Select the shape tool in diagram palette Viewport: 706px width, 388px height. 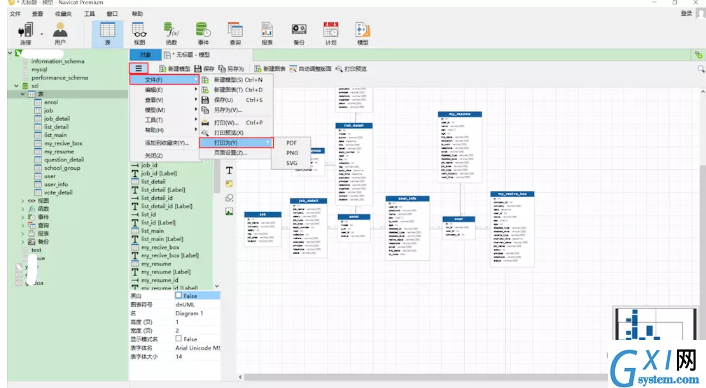[x=229, y=198]
